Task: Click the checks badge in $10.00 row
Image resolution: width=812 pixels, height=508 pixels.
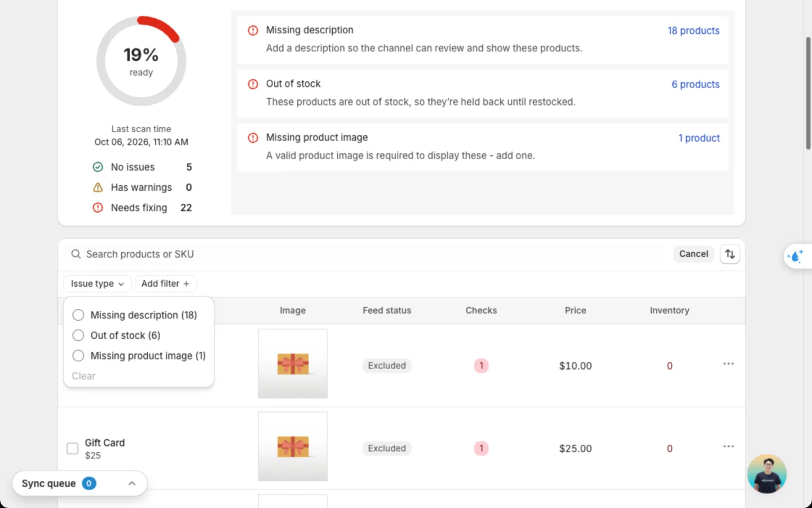Action: pyautogui.click(x=481, y=366)
